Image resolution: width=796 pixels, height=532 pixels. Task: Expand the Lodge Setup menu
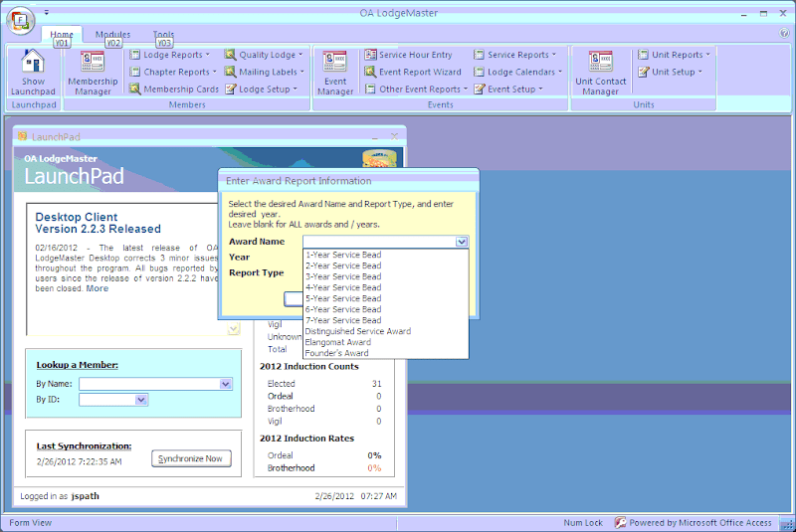click(262, 89)
